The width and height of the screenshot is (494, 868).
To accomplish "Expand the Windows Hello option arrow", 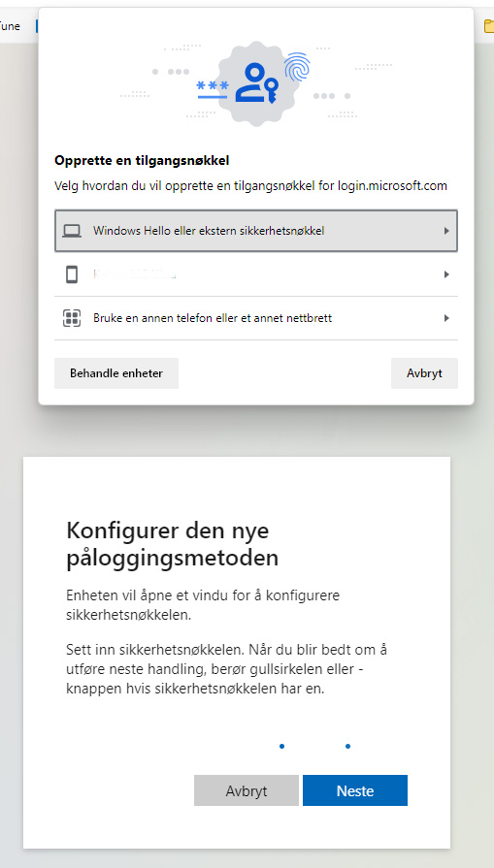I will pos(446,231).
